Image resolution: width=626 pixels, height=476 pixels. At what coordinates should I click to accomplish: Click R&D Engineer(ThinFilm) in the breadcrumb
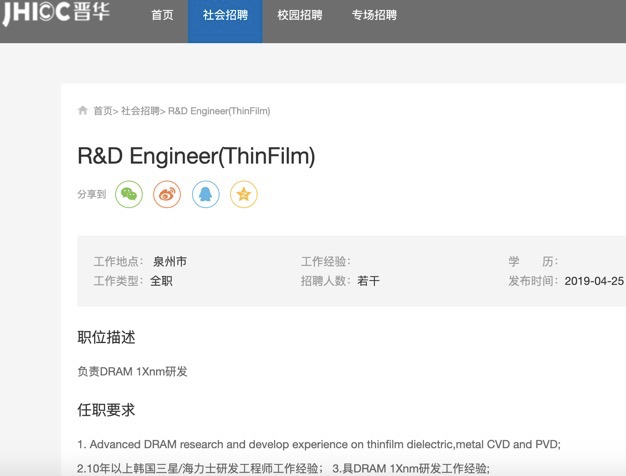[x=219, y=111]
